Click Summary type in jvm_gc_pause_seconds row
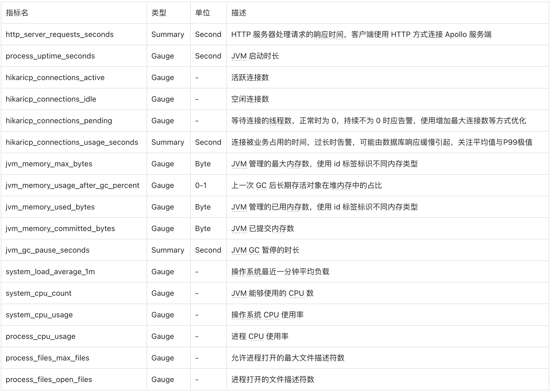The height and width of the screenshot is (392, 551). click(x=168, y=250)
